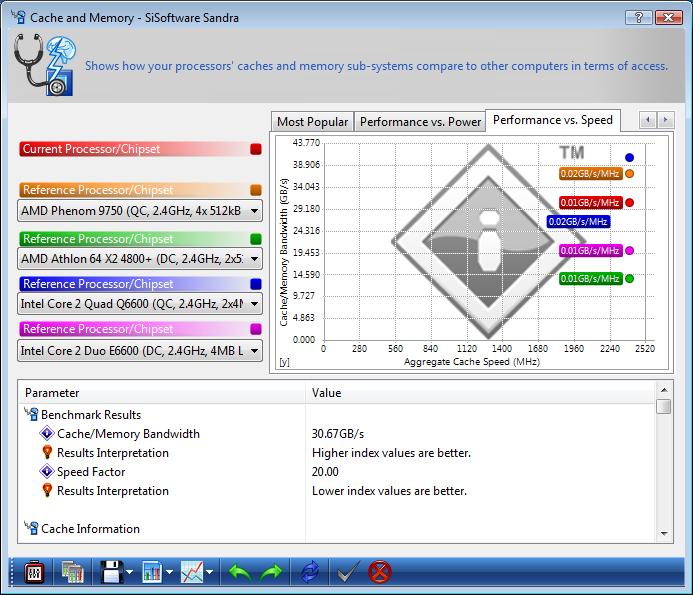This screenshot has width=693, height=595.
Task: Click the line graph icon
Action: 192,572
